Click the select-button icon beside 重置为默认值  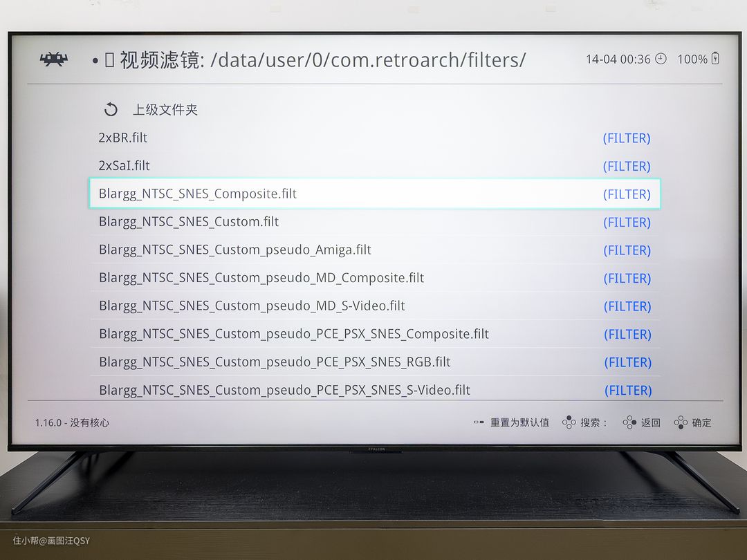coord(479,422)
